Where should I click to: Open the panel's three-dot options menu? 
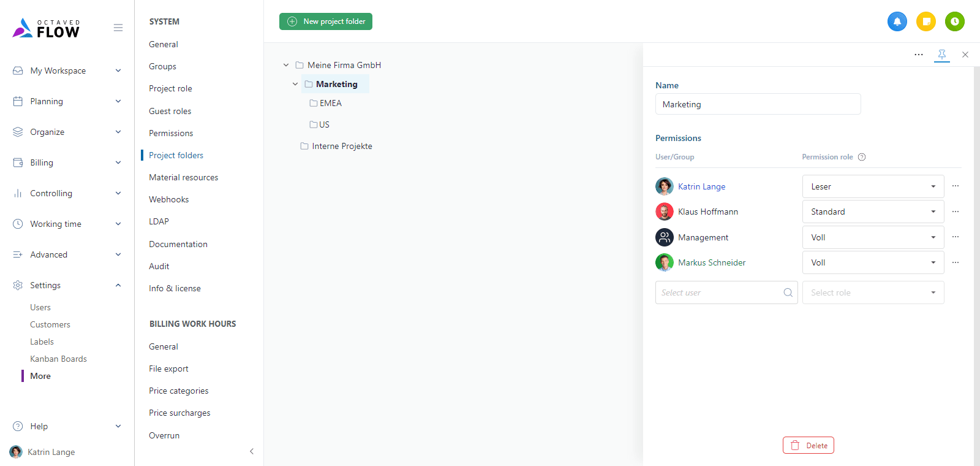pos(918,55)
